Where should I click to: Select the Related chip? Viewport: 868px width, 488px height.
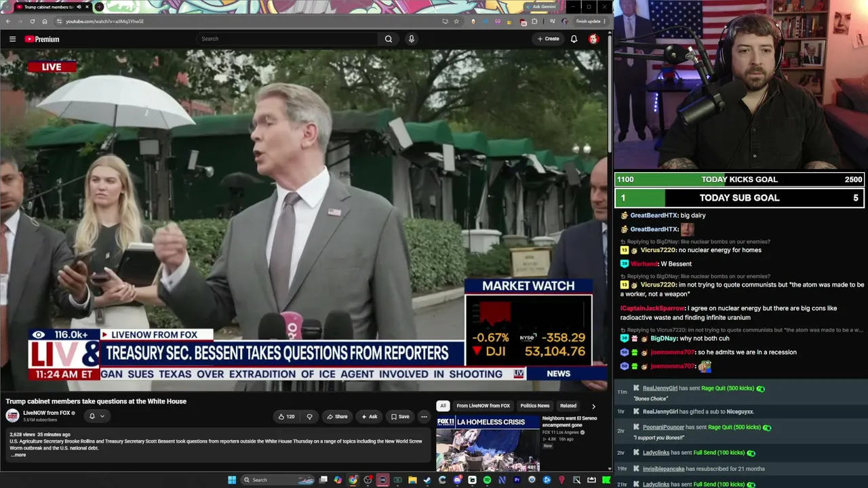(568, 406)
